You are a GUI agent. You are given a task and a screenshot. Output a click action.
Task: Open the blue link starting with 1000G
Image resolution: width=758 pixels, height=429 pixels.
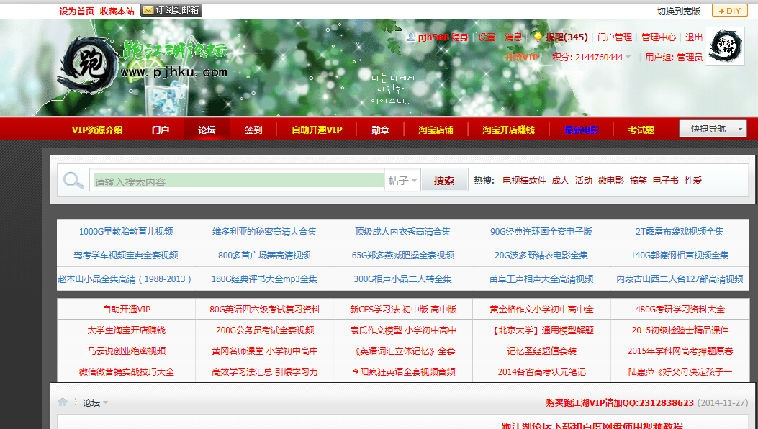point(126,231)
